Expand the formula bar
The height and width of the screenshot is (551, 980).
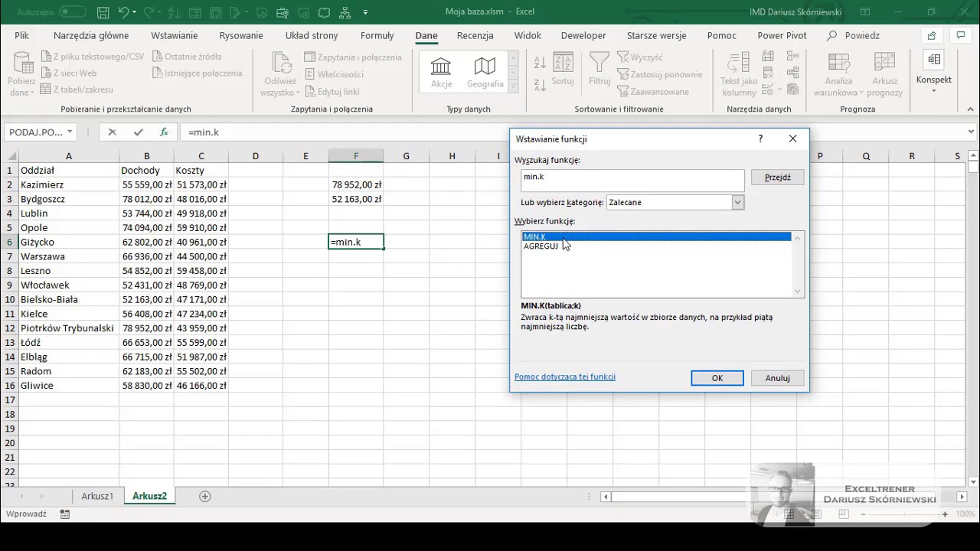(971, 132)
